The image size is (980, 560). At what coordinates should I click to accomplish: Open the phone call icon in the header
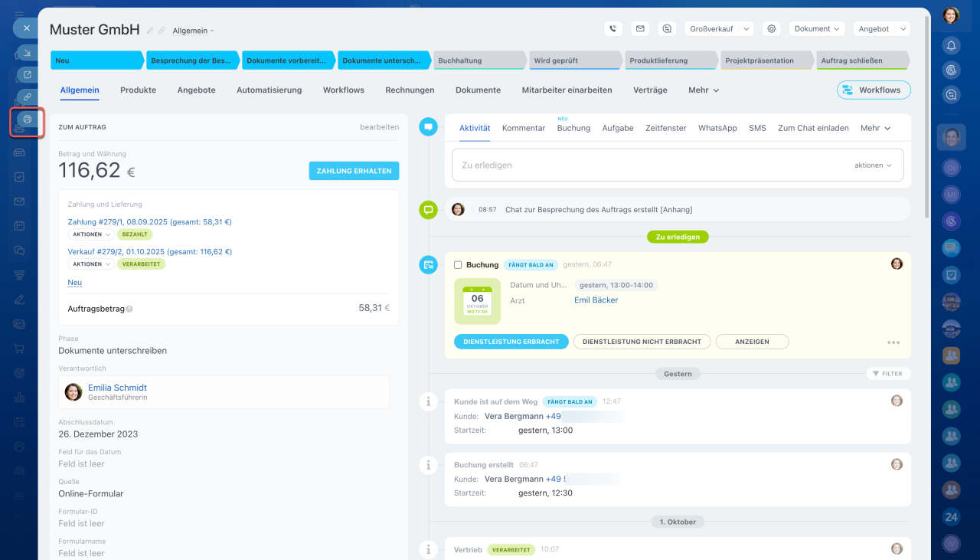[612, 29]
